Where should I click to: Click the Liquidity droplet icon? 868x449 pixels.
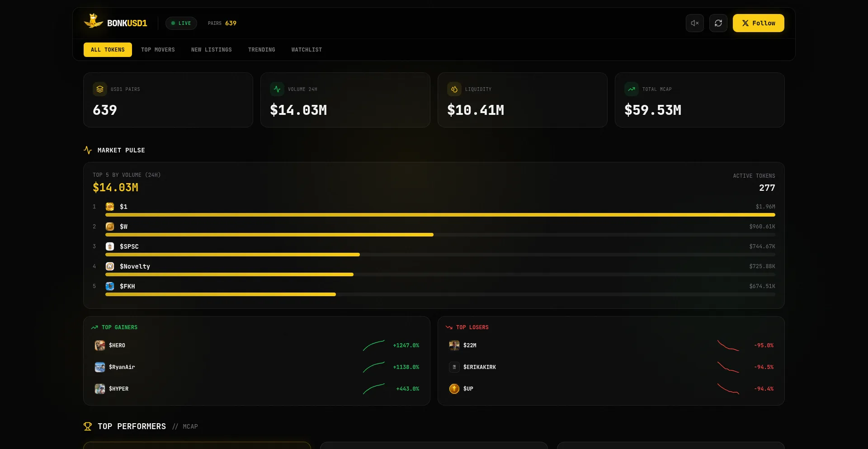tap(454, 89)
